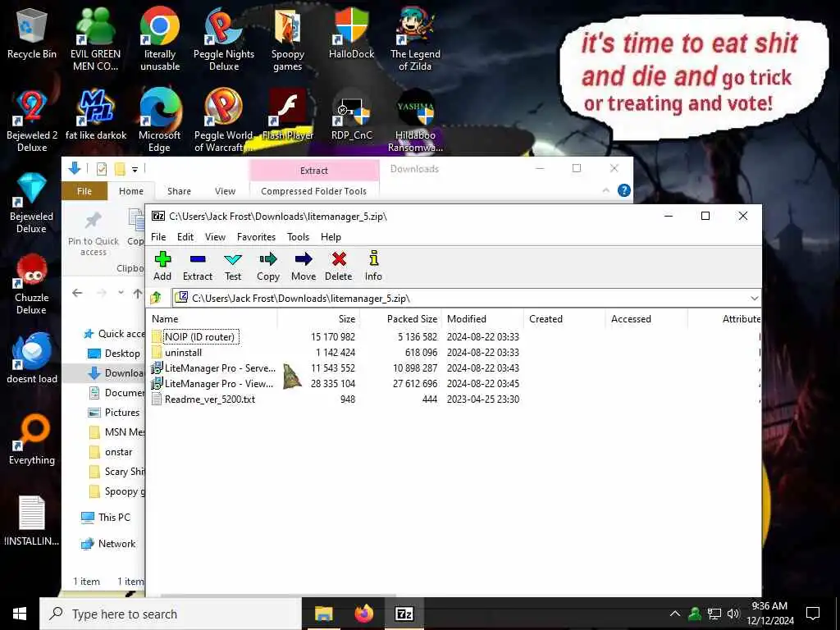Select onstar folder in Explorer sidebar
Screen dimensions: 840x630
click(x=112, y=452)
